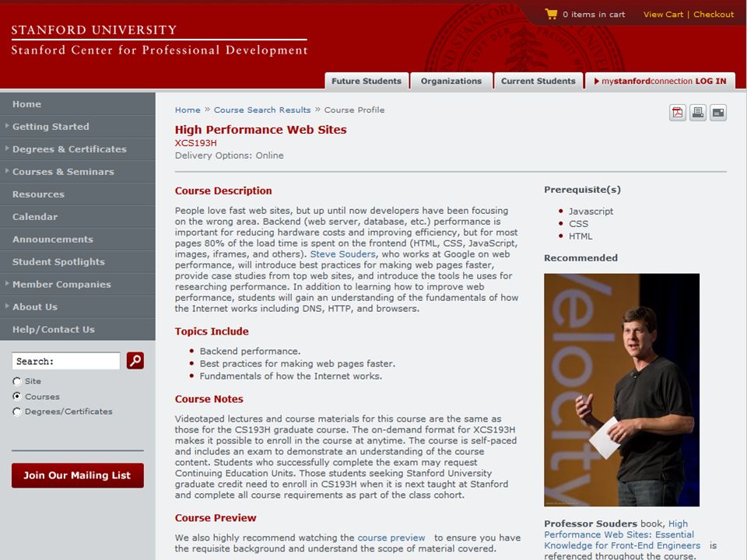Expand the About Us arrow
Viewport: 747px width, 560px height.
tap(7, 306)
